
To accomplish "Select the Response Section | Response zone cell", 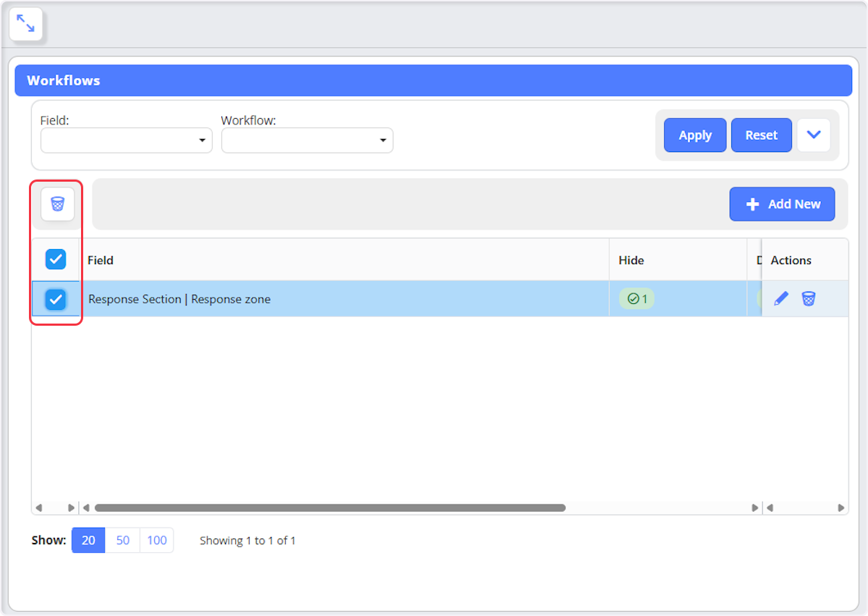I will click(x=344, y=299).
